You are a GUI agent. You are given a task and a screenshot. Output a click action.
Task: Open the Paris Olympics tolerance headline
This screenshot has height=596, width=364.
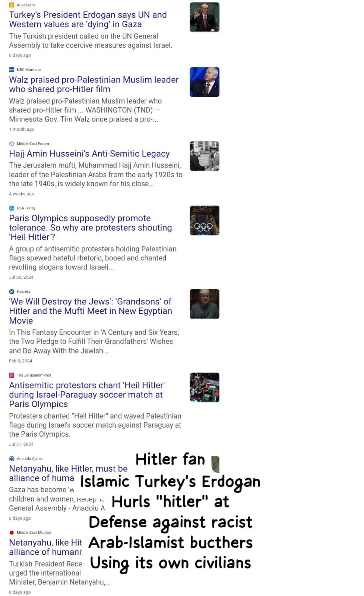[91, 228]
